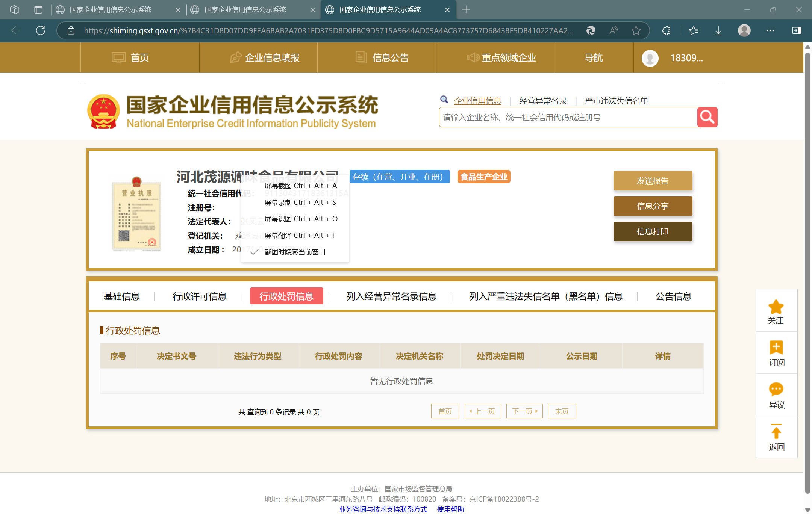This screenshot has height=514, width=812.
Task: Select 屏幕翻译 Ctrl + Alt + F
Action: [x=295, y=235]
